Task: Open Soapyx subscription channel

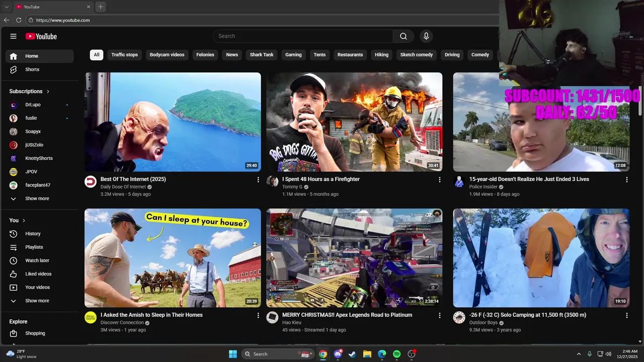Action: (x=39, y=132)
